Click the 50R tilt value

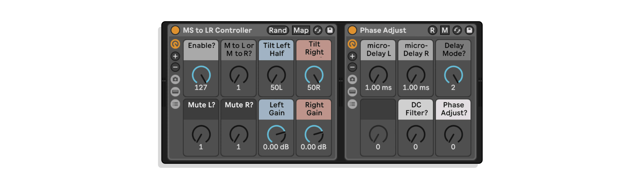point(314,87)
